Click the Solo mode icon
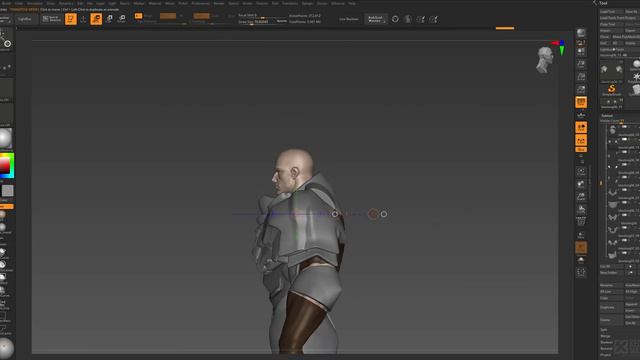This screenshot has width=640, height=360. pyautogui.click(x=581, y=260)
